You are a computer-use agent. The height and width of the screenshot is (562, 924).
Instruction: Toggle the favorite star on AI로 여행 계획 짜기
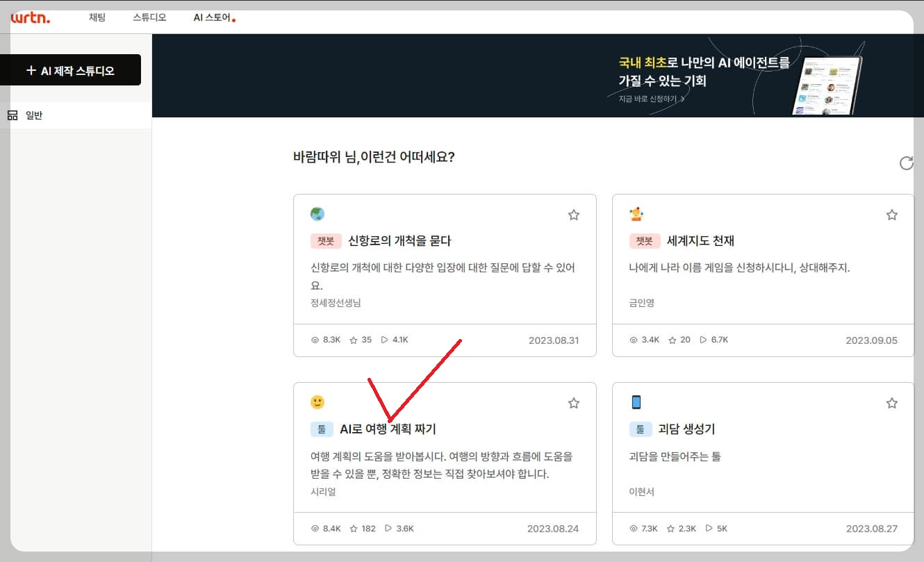point(574,403)
